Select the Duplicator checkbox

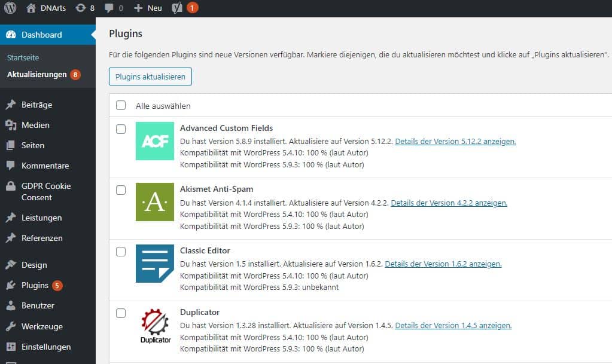(121, 313)
